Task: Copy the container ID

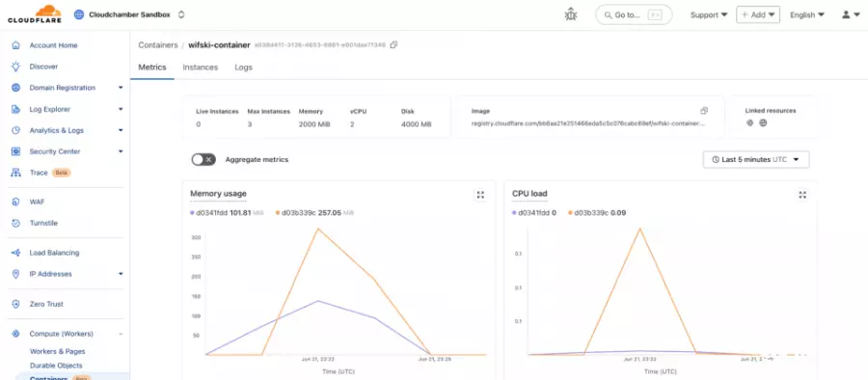Action: [393, 45]
